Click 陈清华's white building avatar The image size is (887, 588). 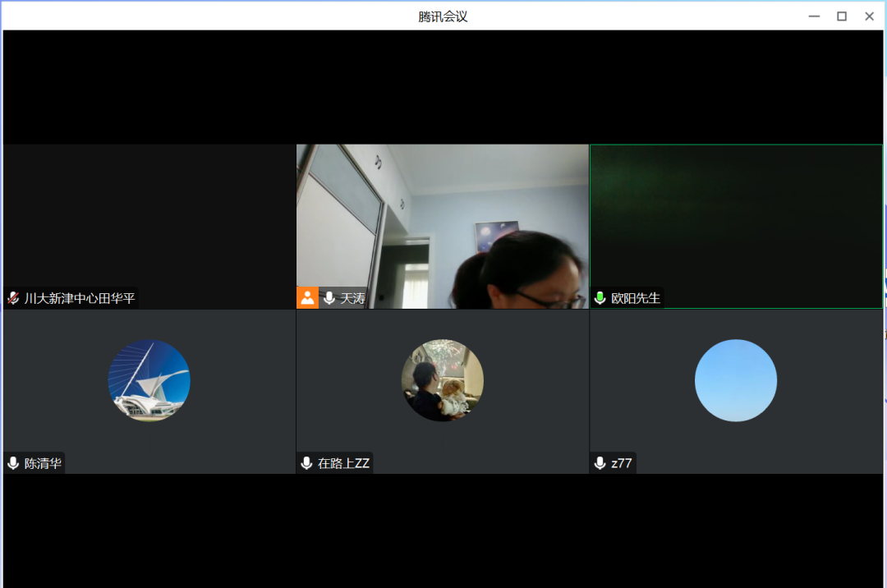(149, 381)
